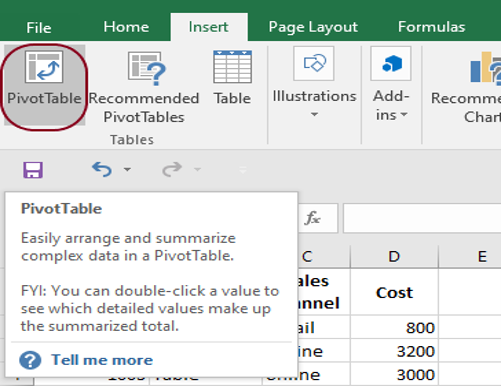Viewport: 501px width, 386px height.
Task: Open the Page Layout tab
Action: point(313,27)
